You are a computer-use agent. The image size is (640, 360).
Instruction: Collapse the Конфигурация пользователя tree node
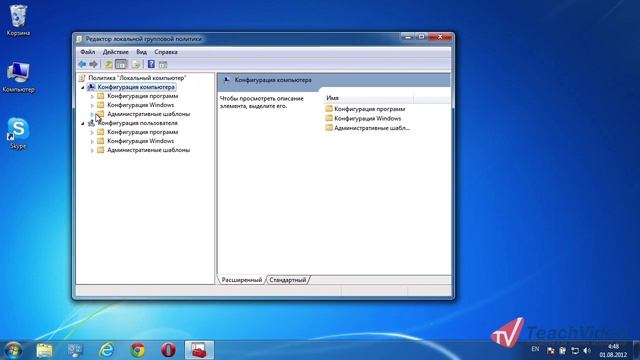(83, 123)
